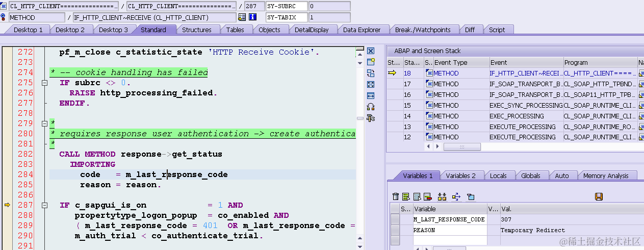Click the horizontal maximize tool icon

pyautogui.click(x=371, y=95)
